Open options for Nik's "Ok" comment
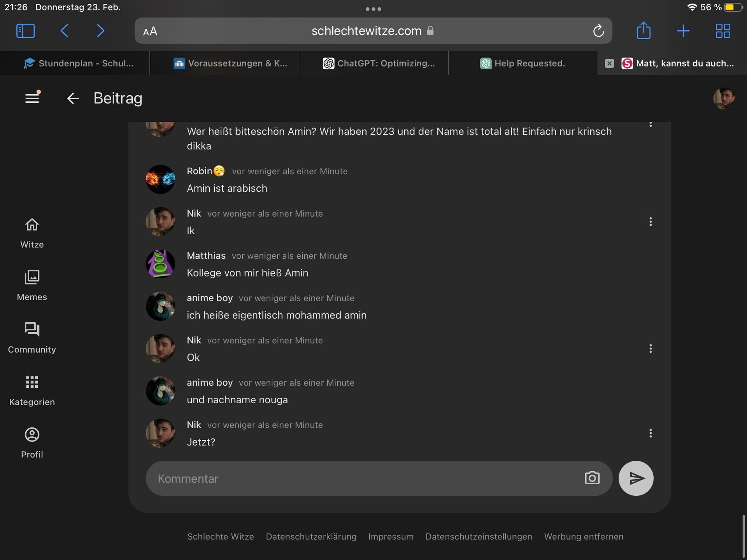 [650, 348]
